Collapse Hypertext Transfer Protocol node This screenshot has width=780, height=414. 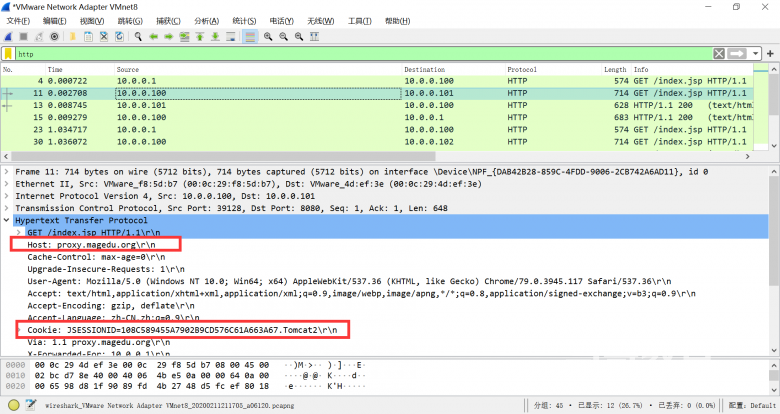(6, 220)
